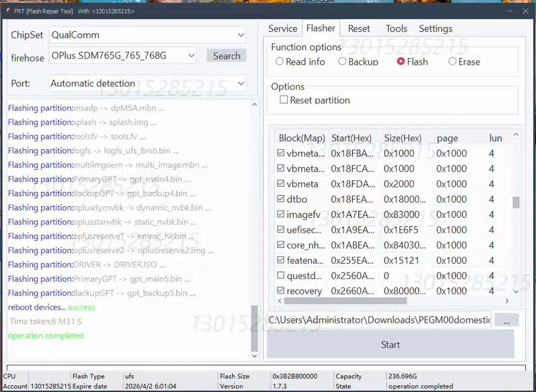
Task: Uncheck the imagefv partition checkbox
Action: pyautogui.click(x=281, y=214)
